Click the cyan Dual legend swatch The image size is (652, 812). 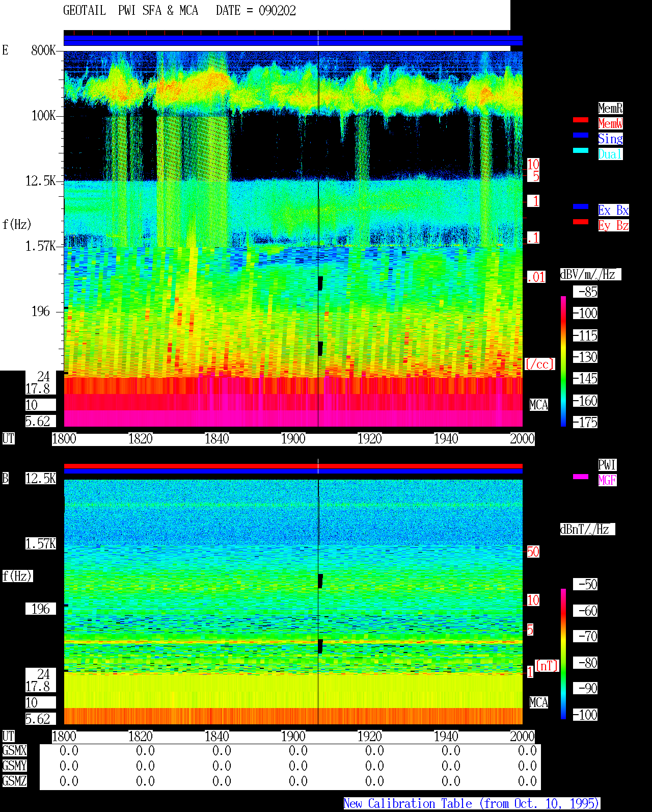coord(581,150)
